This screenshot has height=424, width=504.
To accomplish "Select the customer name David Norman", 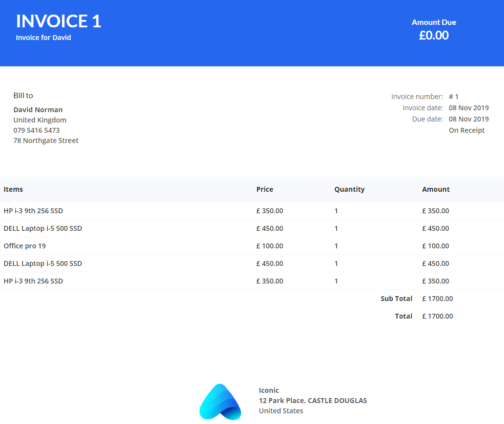I will pyautogui.click(x=38, y=109).
